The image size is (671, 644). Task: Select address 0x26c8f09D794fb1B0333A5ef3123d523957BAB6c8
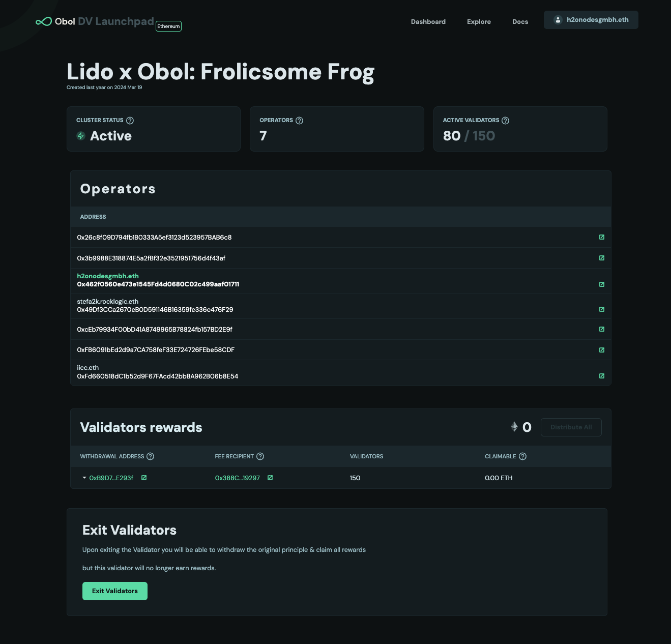point(154,238)
